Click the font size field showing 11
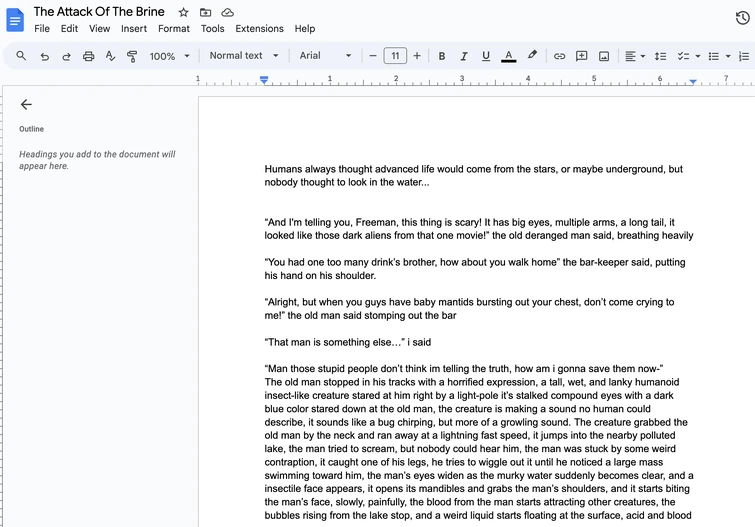 (395, 56)
